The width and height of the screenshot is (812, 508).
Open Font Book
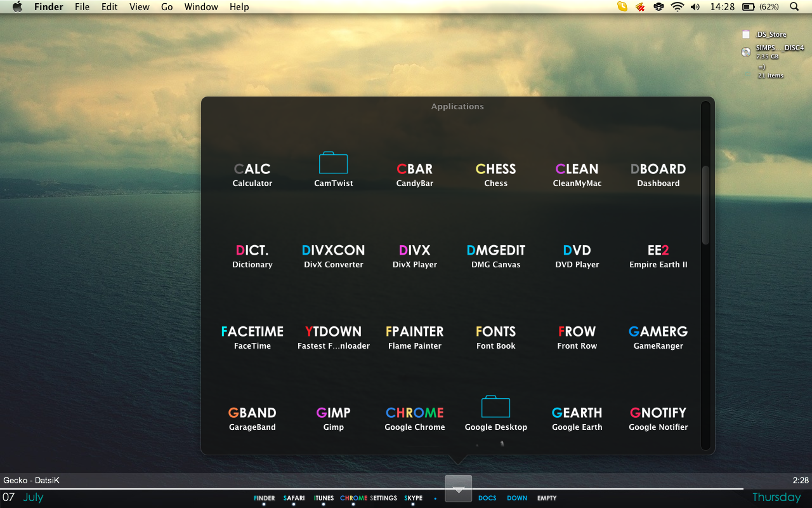coord(495,337)
